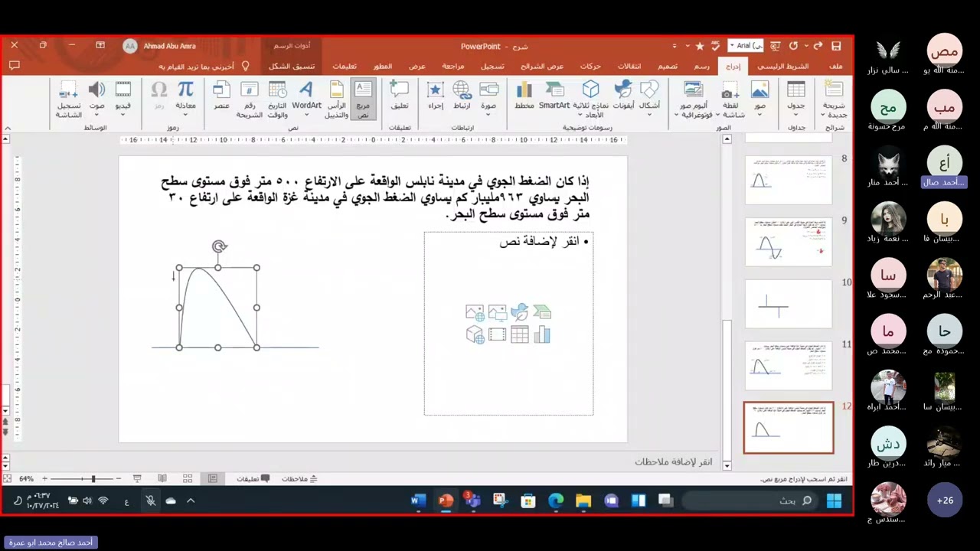Click the rotation handle of the curve shape

(x=219, y=246)
